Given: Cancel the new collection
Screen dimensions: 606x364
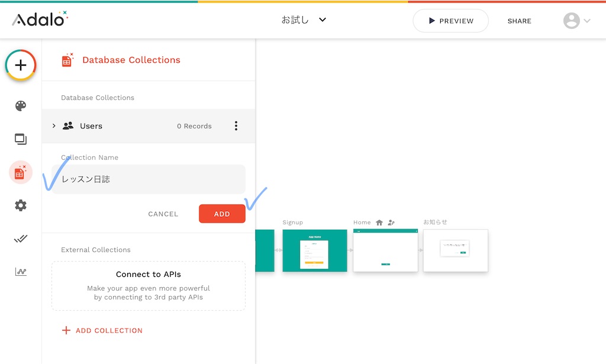Looking at the screenshot, I should point(163,214).
